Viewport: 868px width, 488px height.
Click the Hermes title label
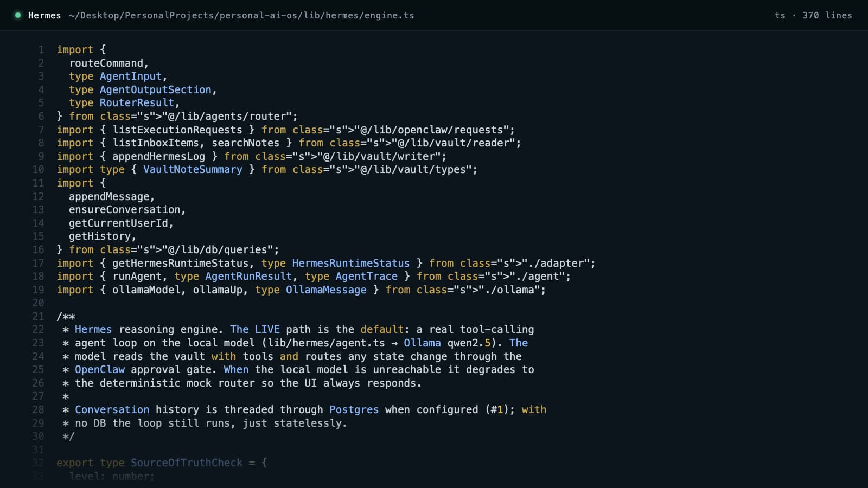pos(44,15)
